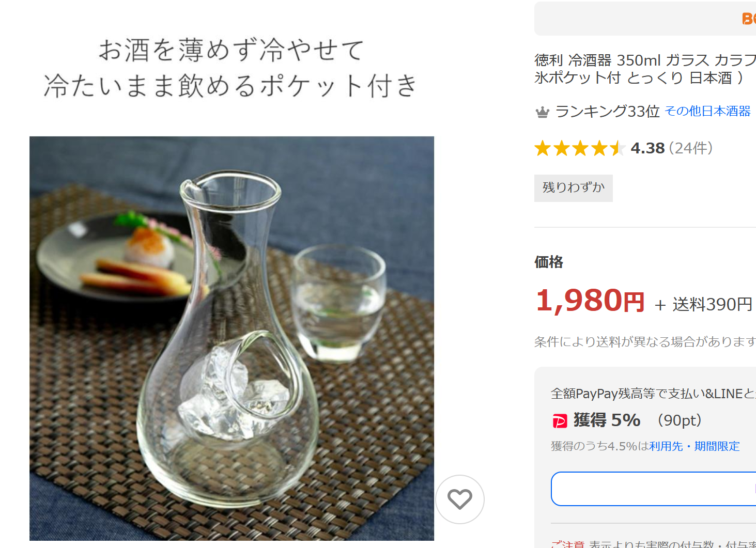The width and height of the screenshot is (756, 548).
Task: Click the red PayPay logo icon
Action: click(560, 421)
